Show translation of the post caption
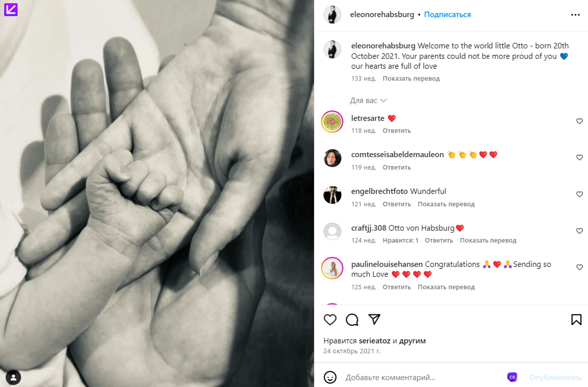The image size is (588, 387). click(x=411, y=79)
